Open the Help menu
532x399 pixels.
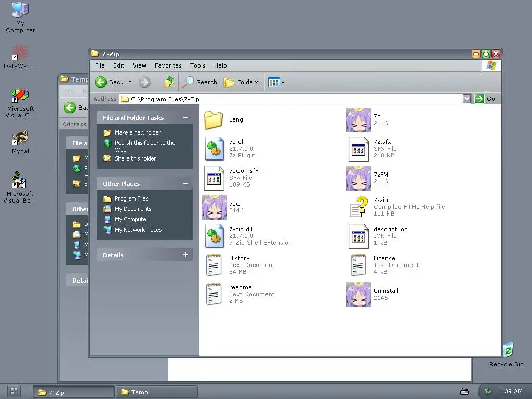pyautogui.click(x=220, y=65)
